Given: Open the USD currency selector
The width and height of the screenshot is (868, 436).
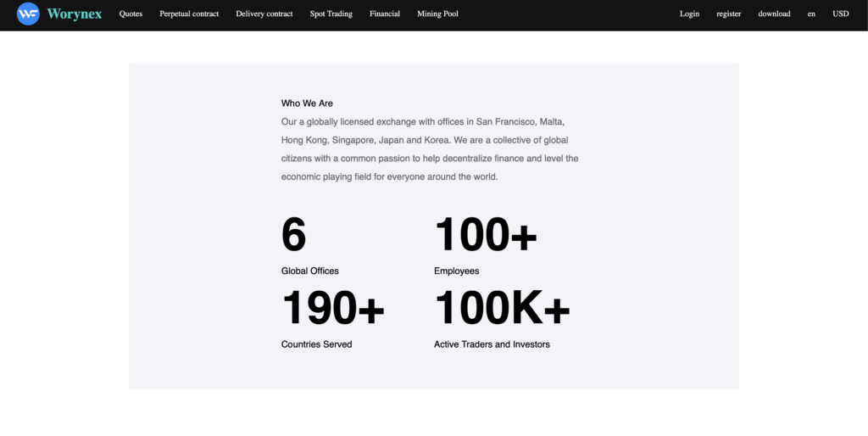Looking at the screenshot, I should point(840,14).
